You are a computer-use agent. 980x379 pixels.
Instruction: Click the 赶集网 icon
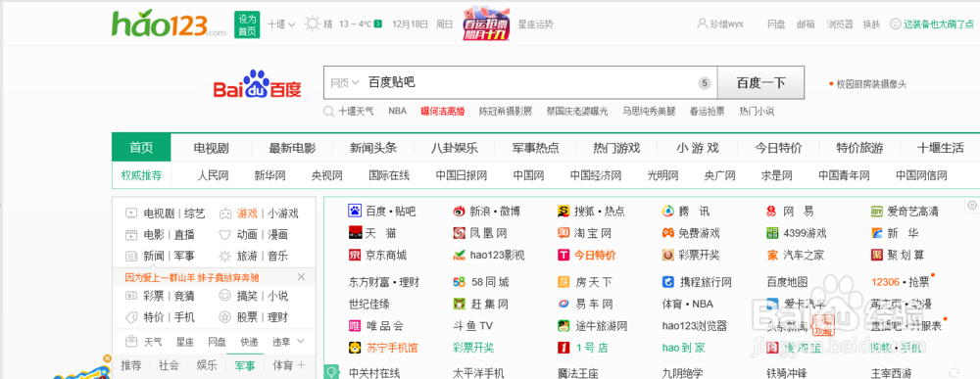460,304
